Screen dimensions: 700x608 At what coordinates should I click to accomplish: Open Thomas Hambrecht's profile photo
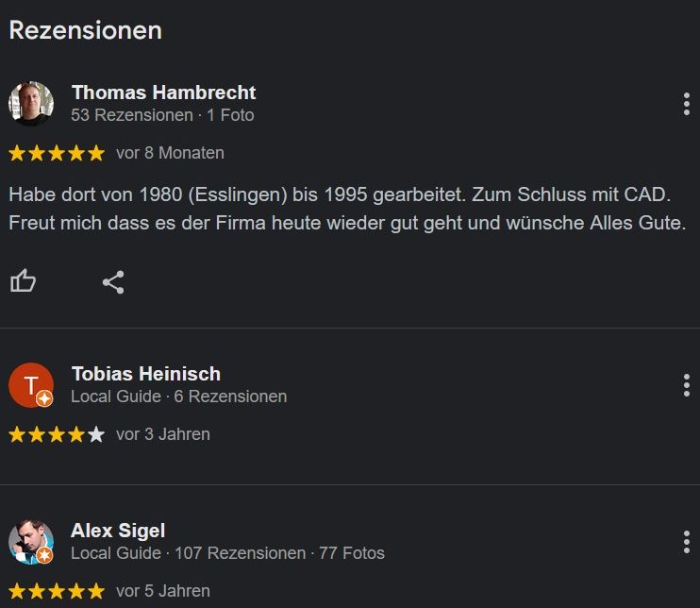31,104
